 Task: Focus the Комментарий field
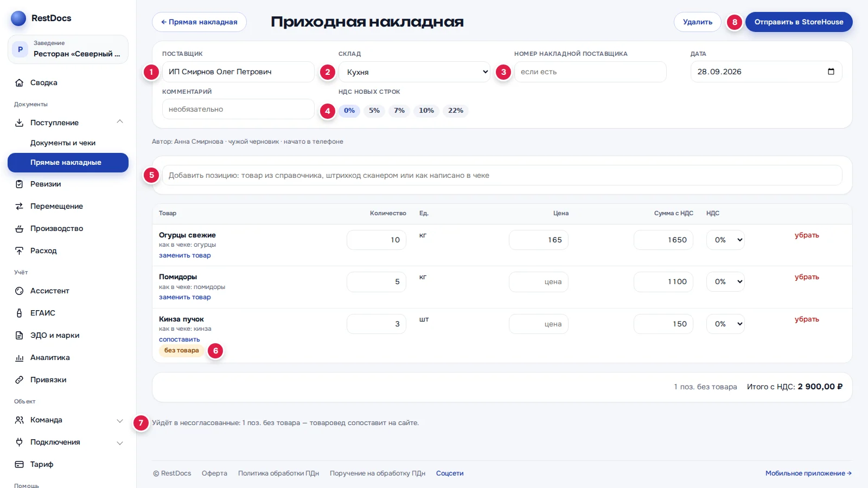point(238,110)
